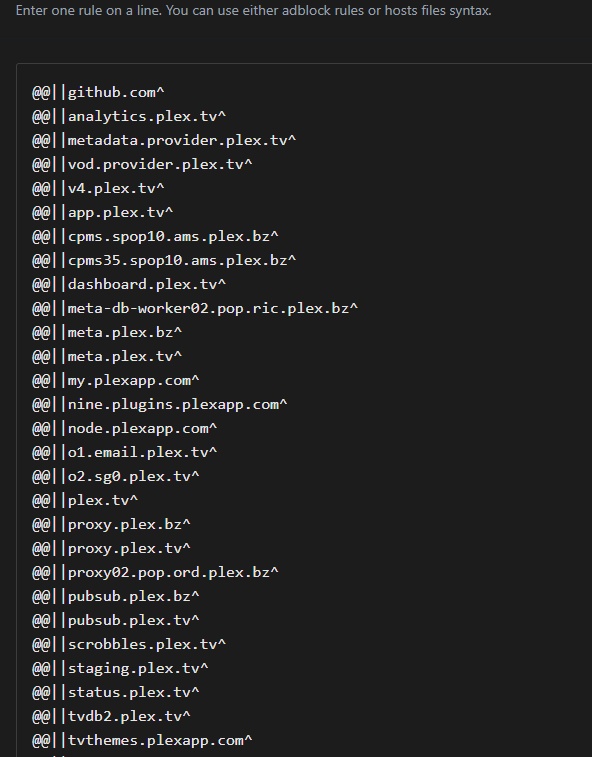Click the @@||github.com^ rule line
Screen dimensions: 592x757
98,92
